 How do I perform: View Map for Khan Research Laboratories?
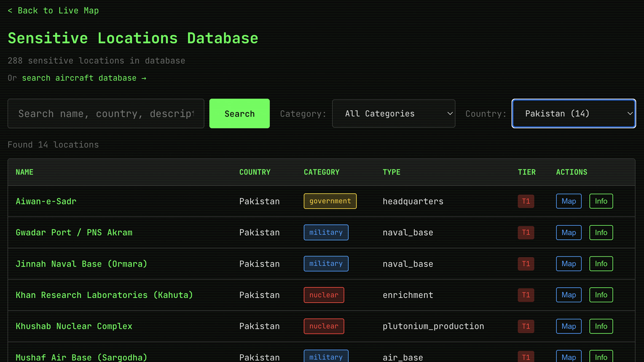[569, 295]
